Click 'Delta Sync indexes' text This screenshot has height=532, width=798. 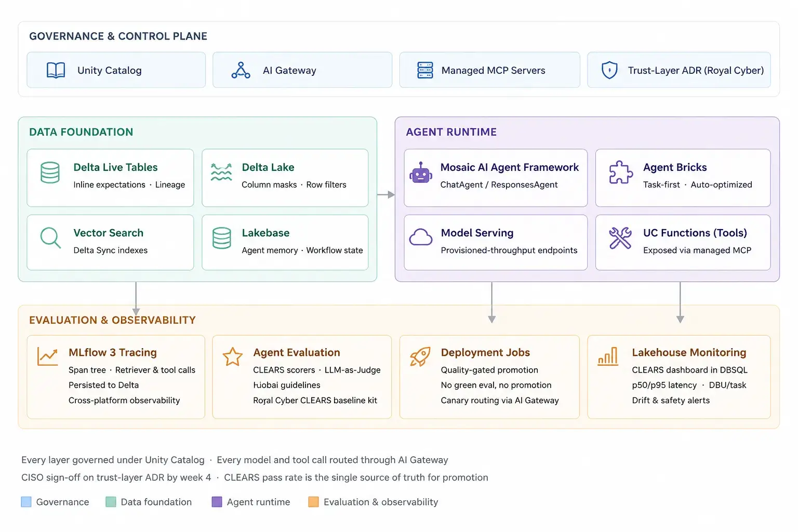pyautogui.click(x=111, y=250)
